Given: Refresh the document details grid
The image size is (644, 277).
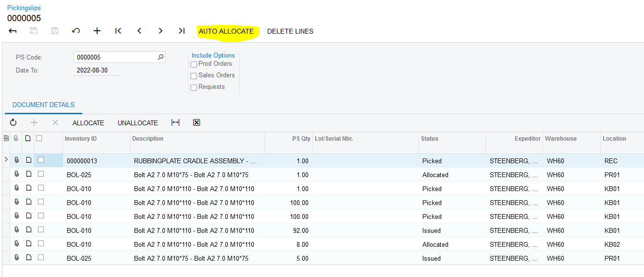Looking at the screenshot, I should 13,123.
